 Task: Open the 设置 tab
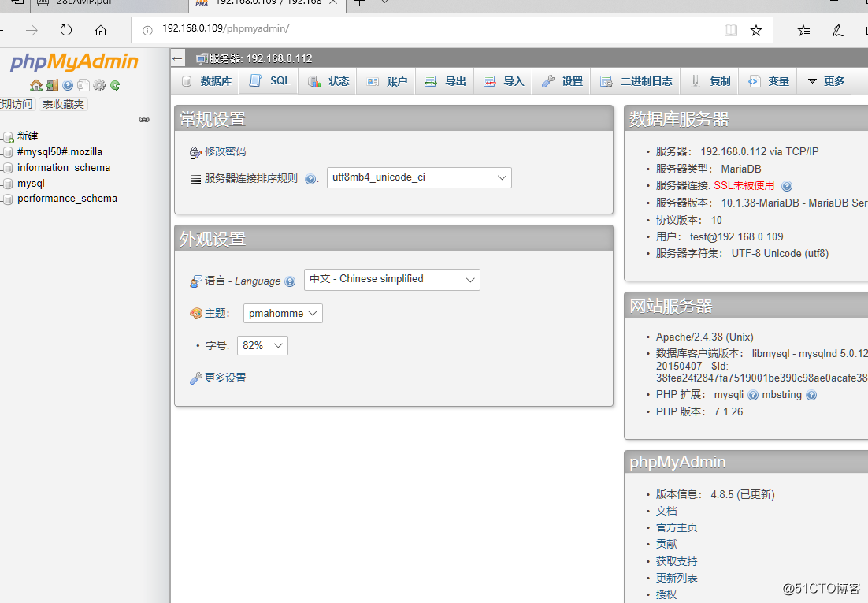click(x=562, y=81)
